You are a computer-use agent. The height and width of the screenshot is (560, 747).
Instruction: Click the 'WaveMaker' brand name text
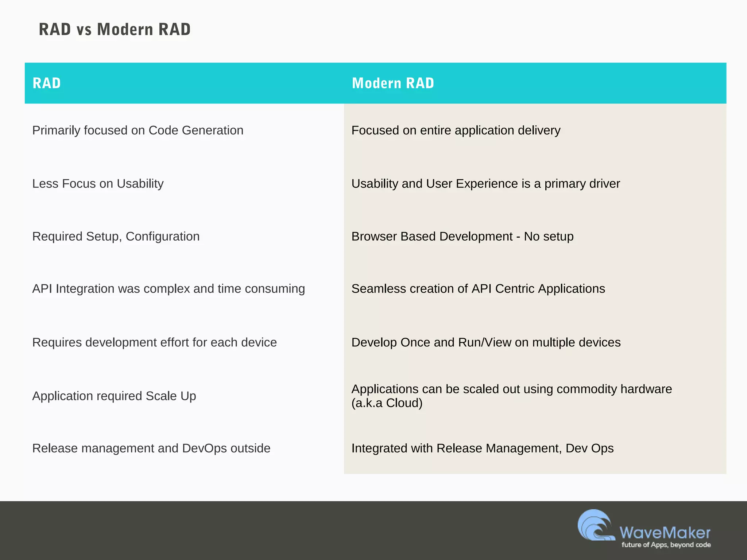tap(665, 533)
